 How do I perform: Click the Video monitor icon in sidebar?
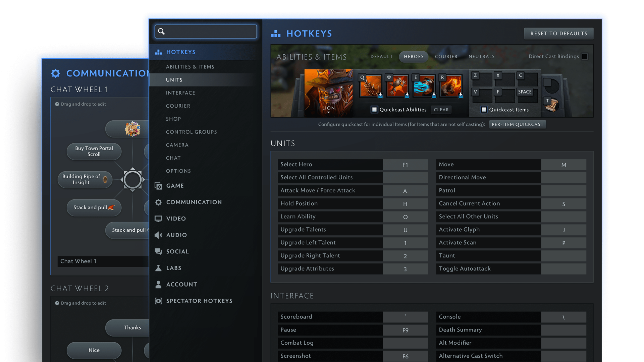[x=158, y=219]
